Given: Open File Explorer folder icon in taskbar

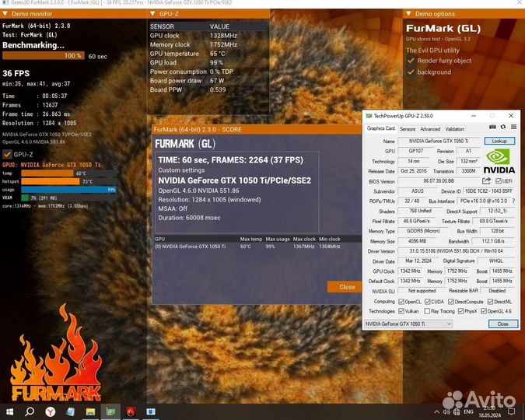Looking at the screenshot, I should [90, 411].
